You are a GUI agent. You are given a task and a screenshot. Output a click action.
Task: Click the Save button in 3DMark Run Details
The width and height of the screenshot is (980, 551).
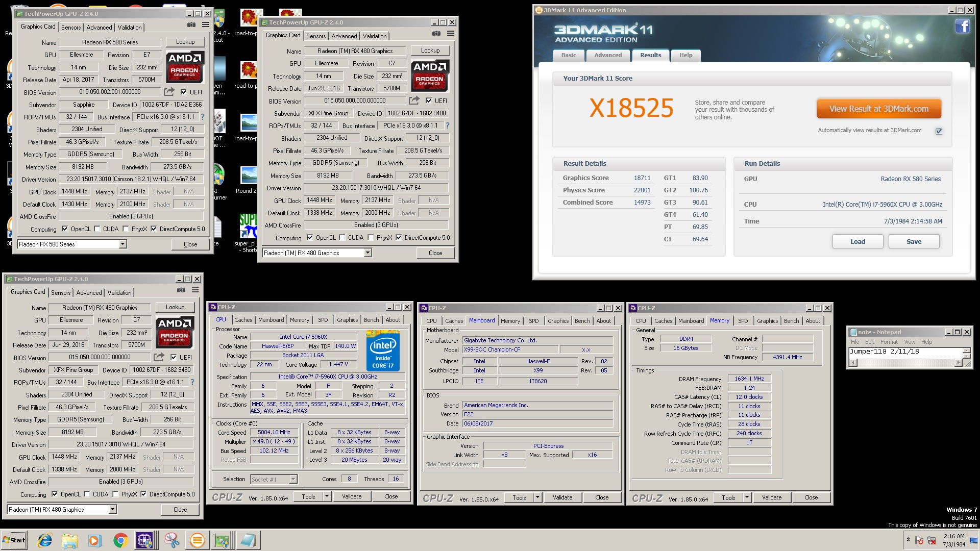tap(914, 242)
